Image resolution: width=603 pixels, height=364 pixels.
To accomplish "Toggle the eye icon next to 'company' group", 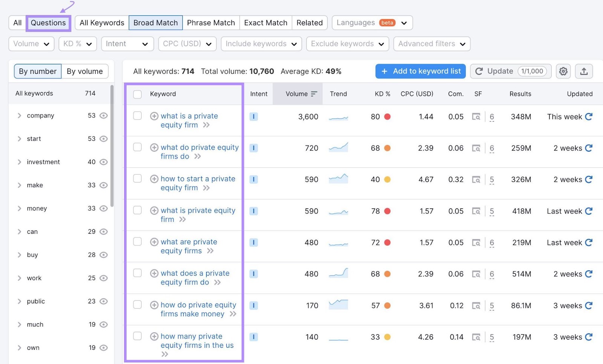I will [103, 116].
